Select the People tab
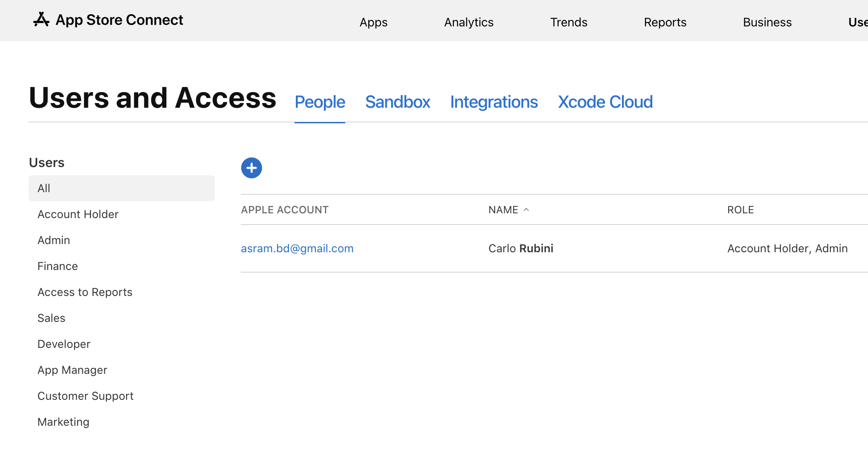This screenshot has width=868, height=450. point(320,102)
